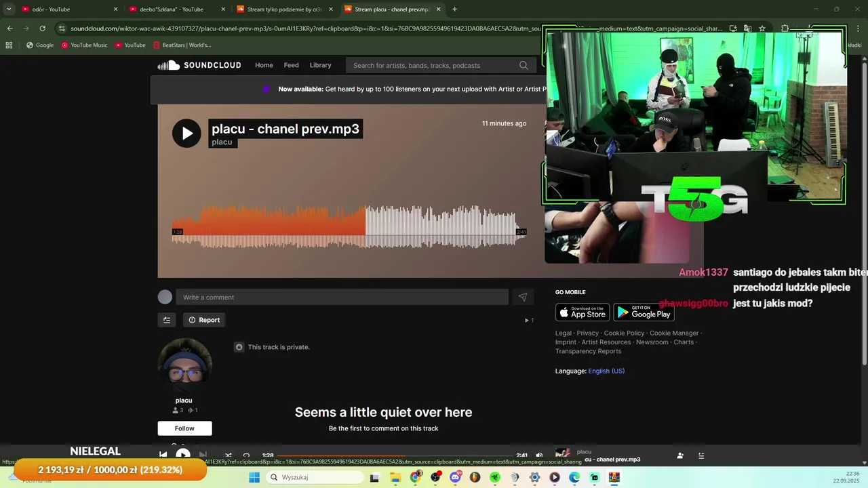
Task: Open placu's avatar picture
Action: (x=184, y=365)
